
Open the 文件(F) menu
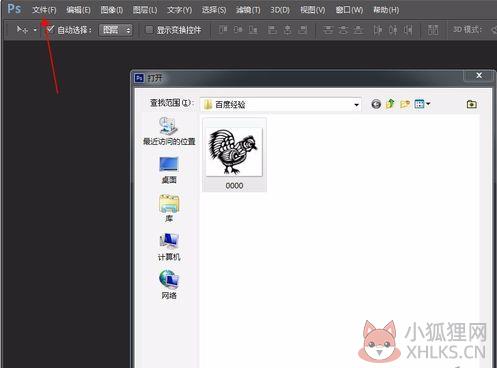44,10
